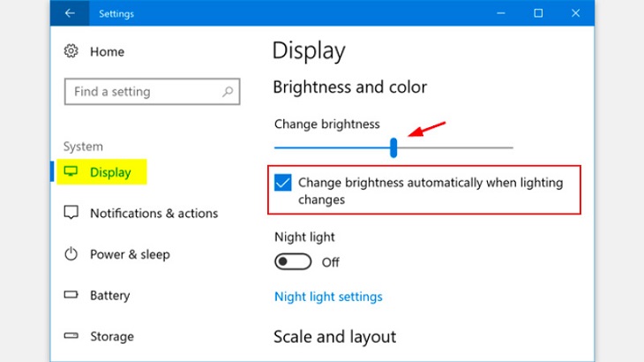Click the Notifications & actions icon
Image resolution: width=644 pixels, height=362 pixels.
[71, 214]
